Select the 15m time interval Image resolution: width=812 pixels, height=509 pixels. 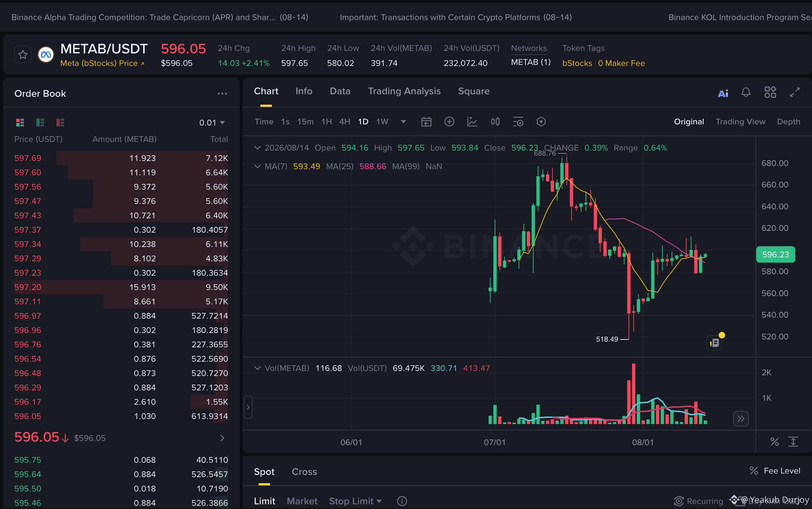coord(306,122)
